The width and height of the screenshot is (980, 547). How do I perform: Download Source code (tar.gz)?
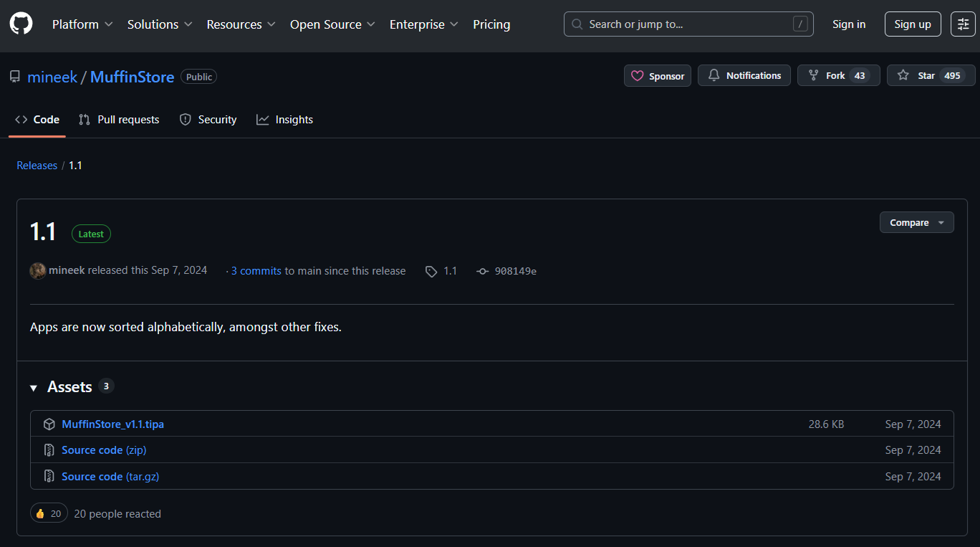[x=110, y=476]
